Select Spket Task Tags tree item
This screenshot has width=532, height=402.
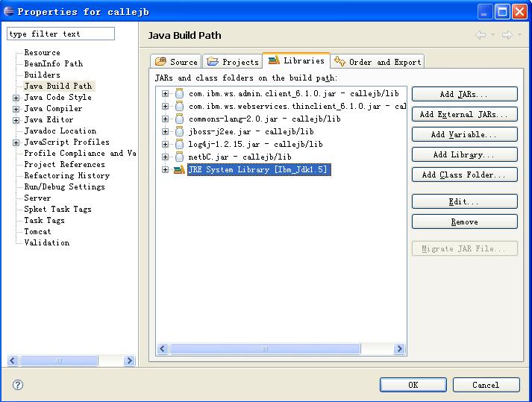tap(57, 210)
